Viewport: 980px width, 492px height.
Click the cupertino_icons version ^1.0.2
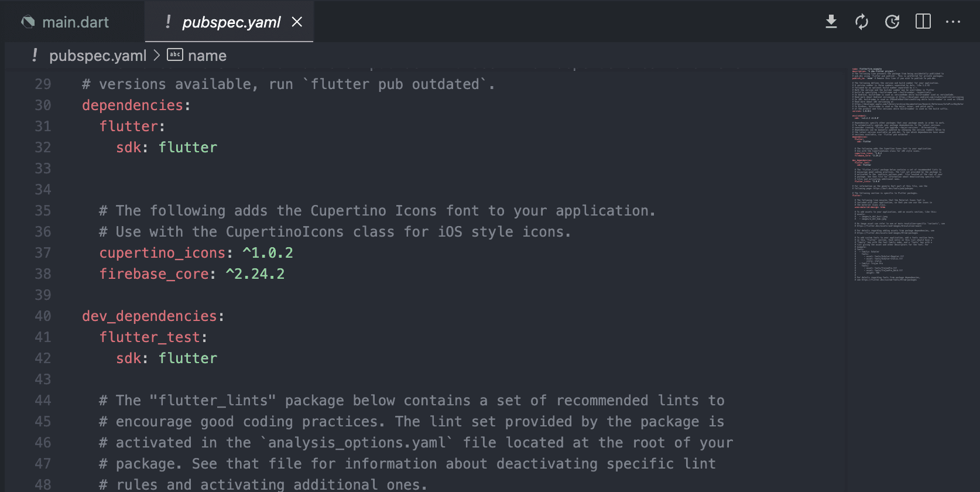[268, 253]
